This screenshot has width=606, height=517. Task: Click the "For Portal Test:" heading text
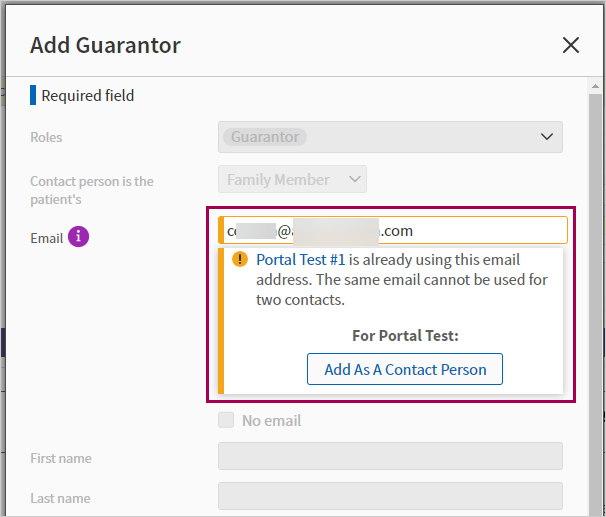coord(405,336)
